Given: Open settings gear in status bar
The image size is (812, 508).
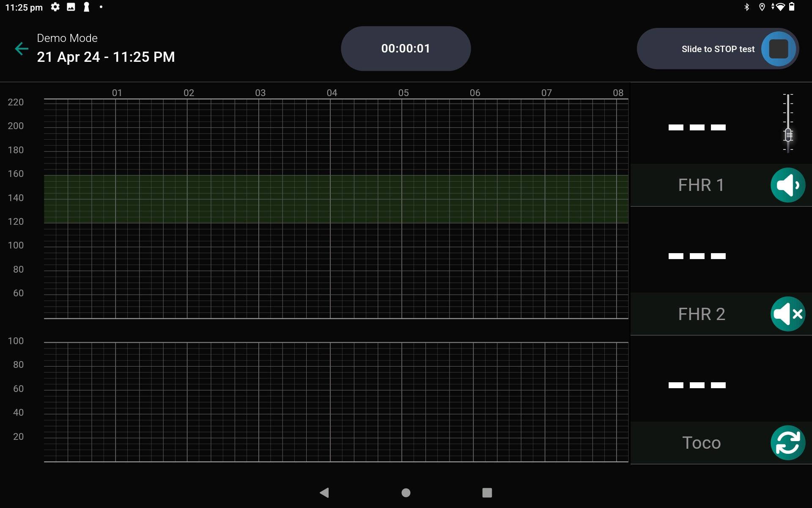Looking at the screenshot, I should [55, 7].
